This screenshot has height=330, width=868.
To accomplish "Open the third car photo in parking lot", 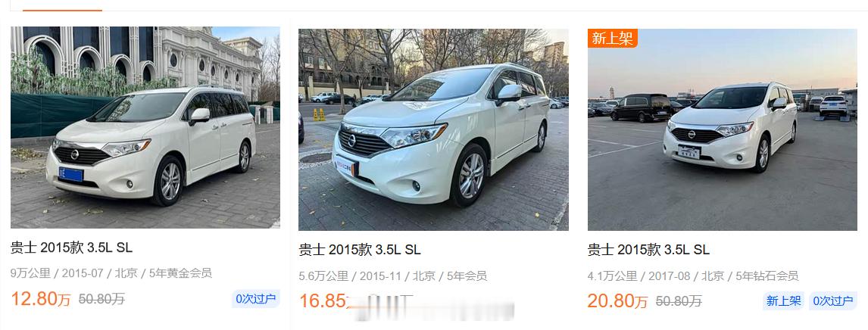I will pos(723,129).
